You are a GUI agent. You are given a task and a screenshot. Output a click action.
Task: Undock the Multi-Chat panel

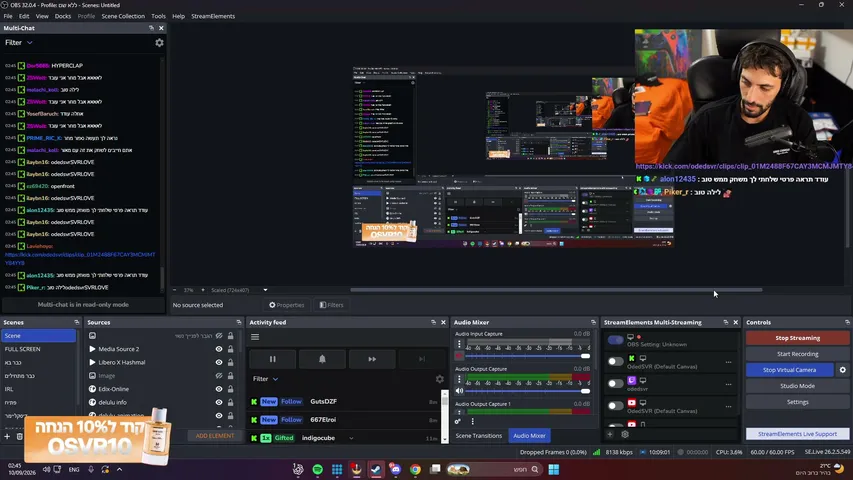[x=151, y=28]
